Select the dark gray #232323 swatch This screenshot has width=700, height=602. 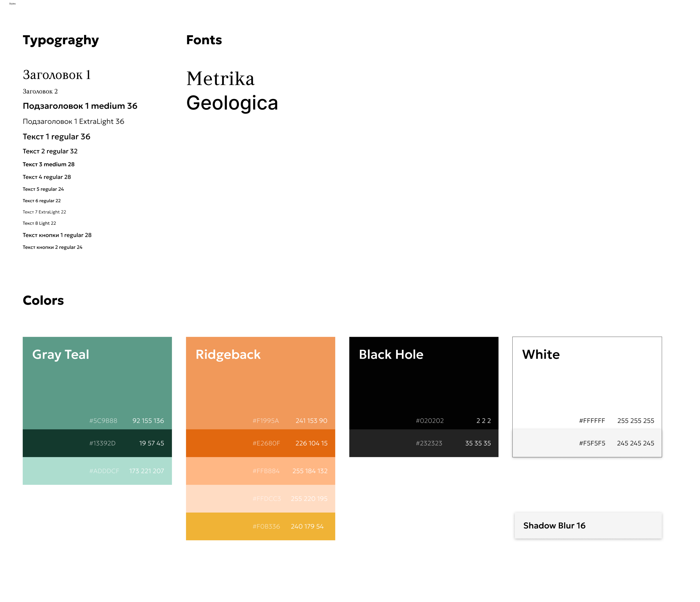(423, 443)
